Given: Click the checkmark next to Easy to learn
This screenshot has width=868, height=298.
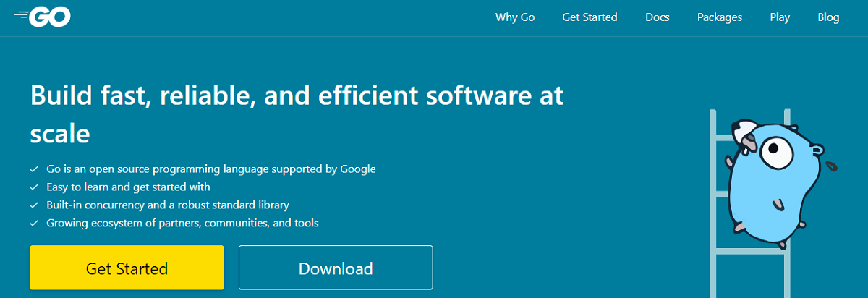Looking at the screenshot, I should [x=34, y=187].
